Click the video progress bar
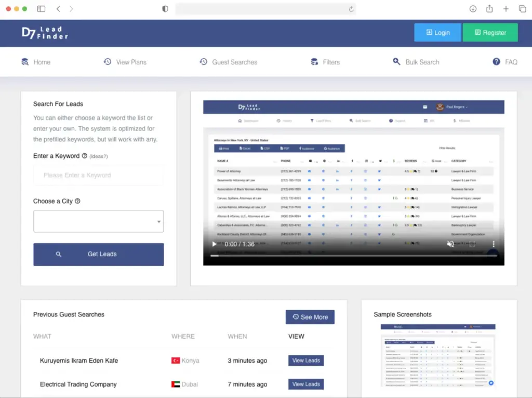The width and height of the screenshot is (532, 398). (353, 256)
